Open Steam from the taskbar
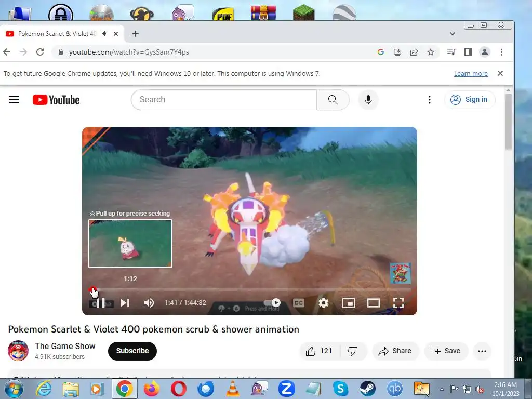Screen dimensions: 532x399 click(367, 389)
